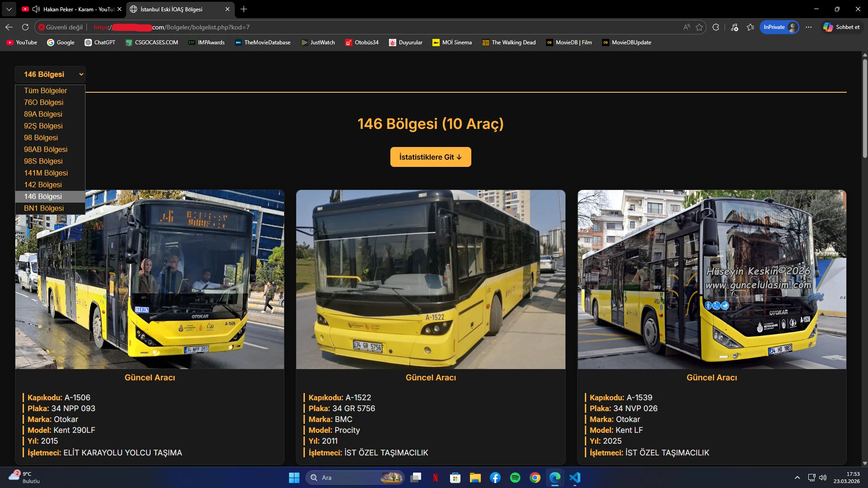Viewport: 868px width, 488px height.
Task: Launch Netflix from the taskbar
Action: click(x=436, y=478)
